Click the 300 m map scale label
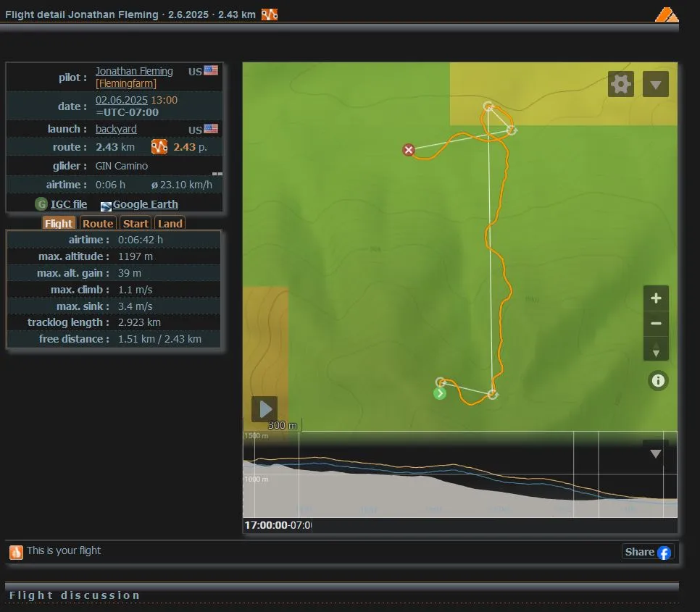The height and width of the screenshot is (612, 700). point(283,425)
